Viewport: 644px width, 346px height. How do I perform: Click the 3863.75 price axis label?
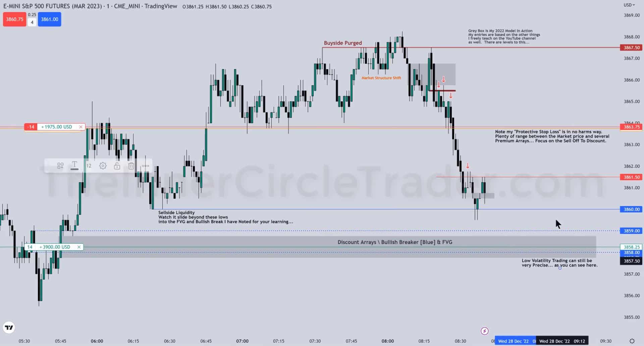[631, 127]
